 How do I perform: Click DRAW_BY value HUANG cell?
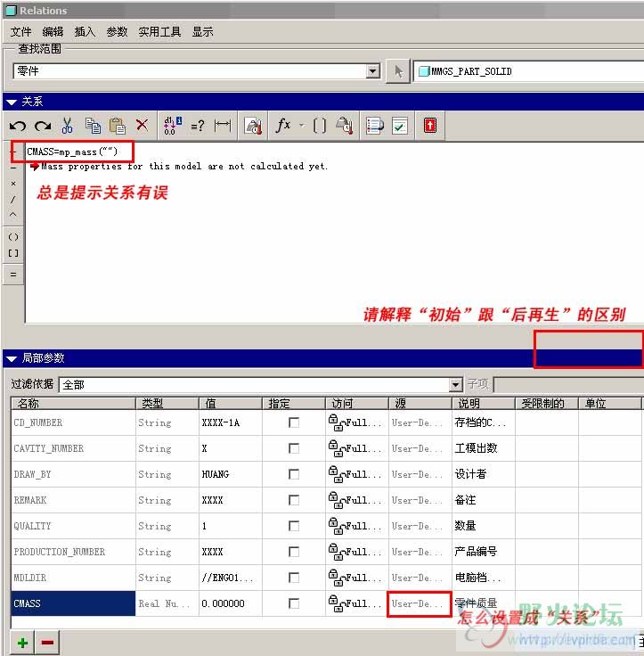[x=231, y=474]
